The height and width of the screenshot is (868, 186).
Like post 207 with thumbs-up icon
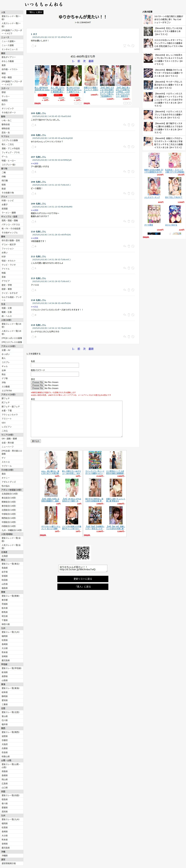pyautogui.click(x=33, y=172)
